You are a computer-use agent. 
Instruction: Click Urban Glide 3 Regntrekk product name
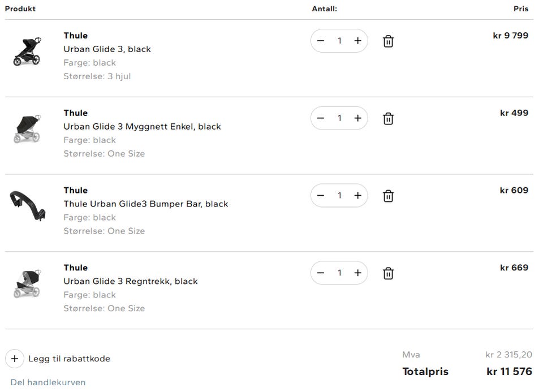(131, 281)
